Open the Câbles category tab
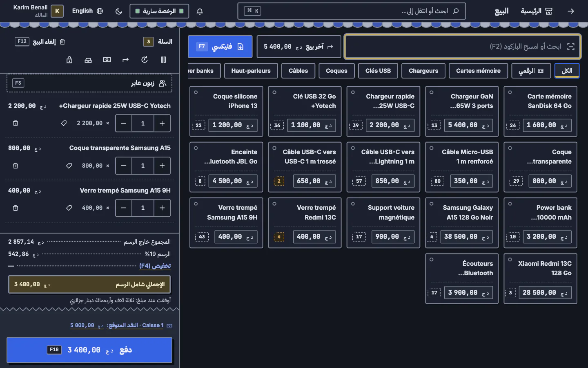The image size is (588, 368). click(x=298, y=71)
